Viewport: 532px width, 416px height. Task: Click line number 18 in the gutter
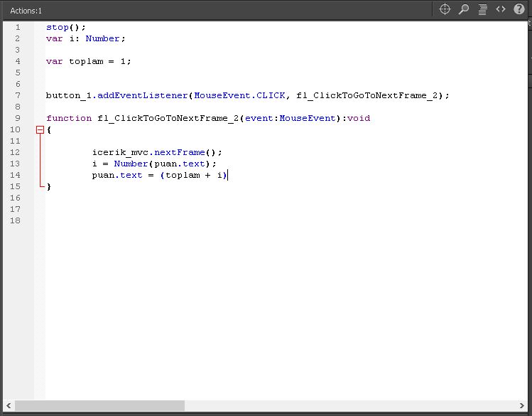pos(16,220)
